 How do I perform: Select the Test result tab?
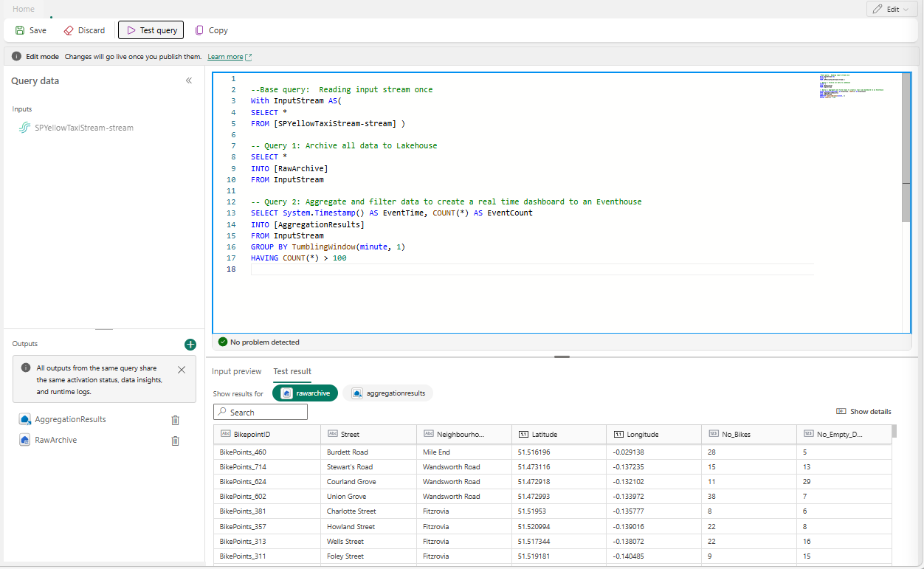click(292, 371)
